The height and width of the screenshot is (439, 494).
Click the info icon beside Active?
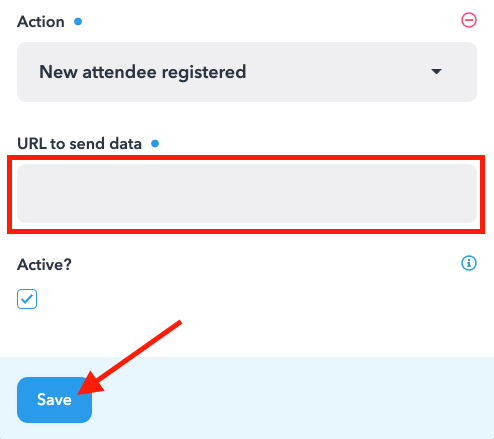(x=469, y=263)
